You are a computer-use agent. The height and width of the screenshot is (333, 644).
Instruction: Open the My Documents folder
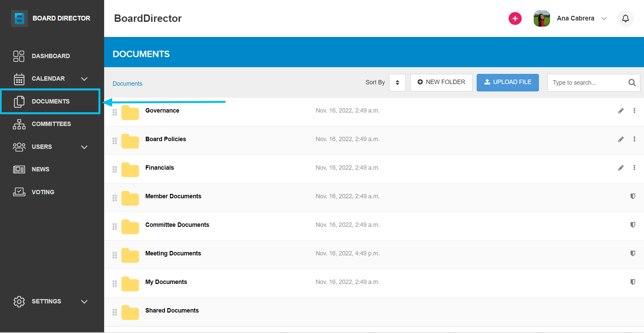(166, 282)
